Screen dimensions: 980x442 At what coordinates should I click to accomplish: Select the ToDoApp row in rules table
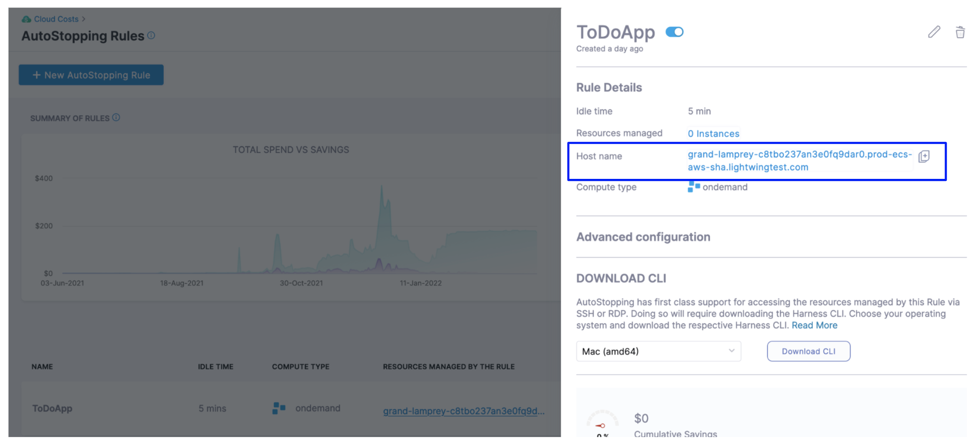pyautogui.click(x=52, y=408)
